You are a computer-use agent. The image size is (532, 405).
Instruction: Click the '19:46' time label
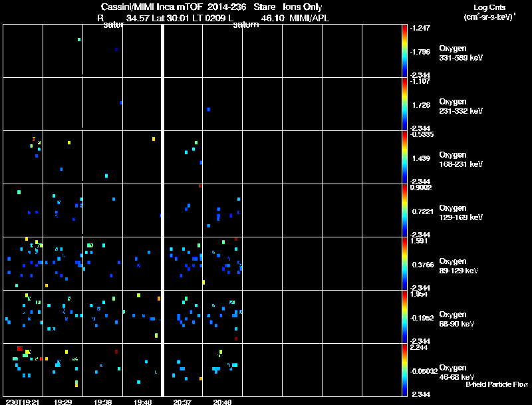click(x=142, y=402)
